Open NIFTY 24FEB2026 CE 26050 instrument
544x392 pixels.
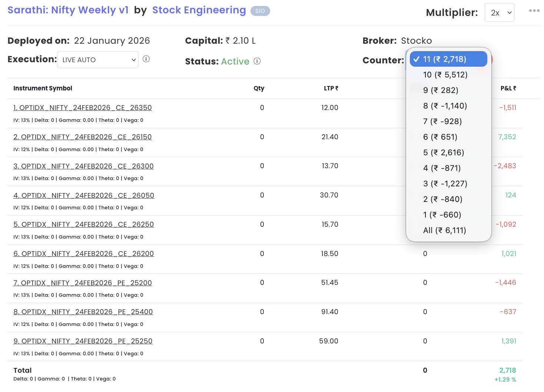tap(84, 196)
